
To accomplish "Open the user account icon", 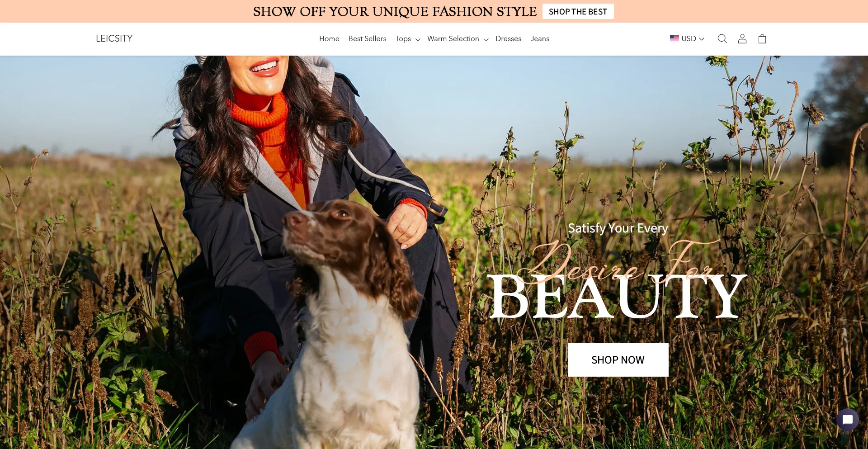I will coord(742,39).
